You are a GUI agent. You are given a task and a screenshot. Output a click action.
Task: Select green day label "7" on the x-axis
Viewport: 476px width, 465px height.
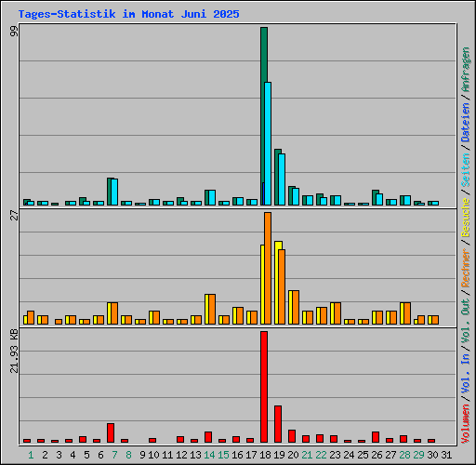tap(114, 455)
